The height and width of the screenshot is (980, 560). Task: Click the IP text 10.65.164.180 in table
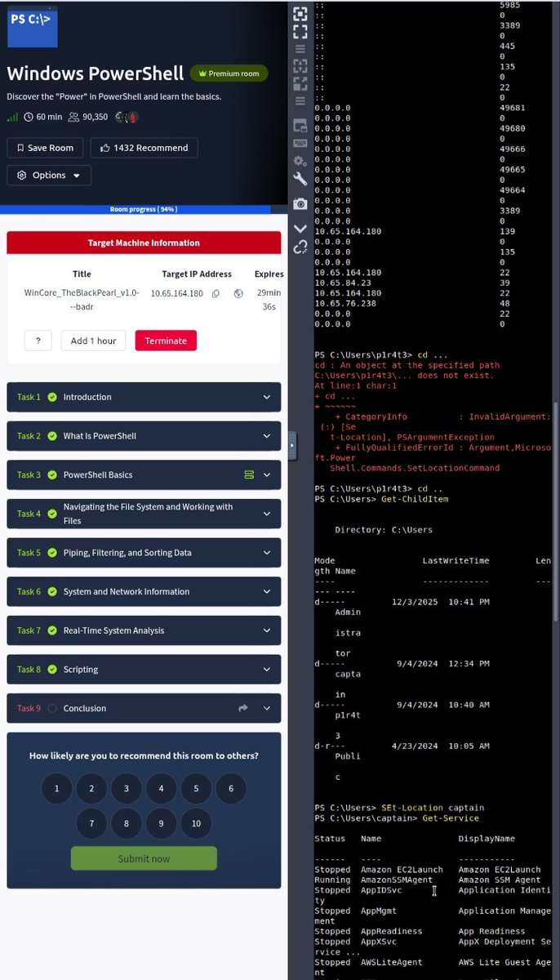click(x=176, y=293)
